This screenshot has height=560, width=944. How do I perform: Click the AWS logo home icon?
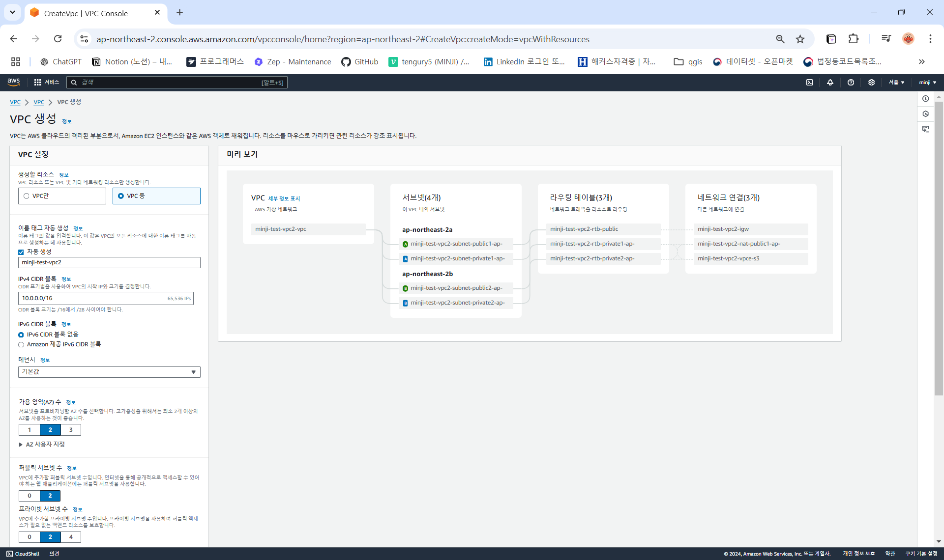pyautogui.click(x=14, y=82)
